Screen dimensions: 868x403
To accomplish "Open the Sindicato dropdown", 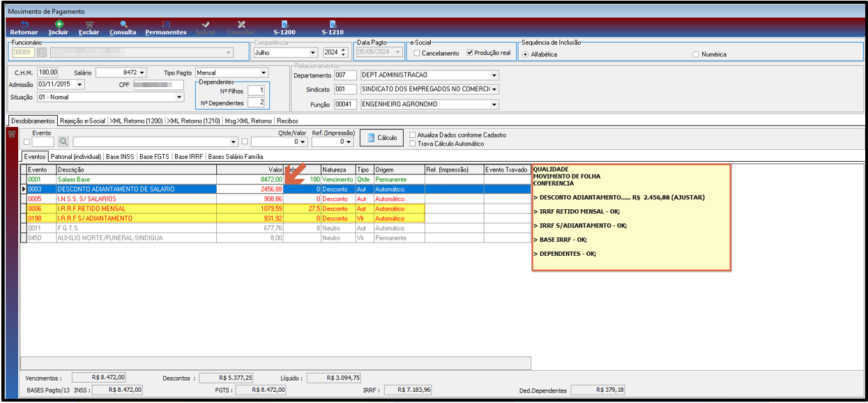I will (494, 89).
